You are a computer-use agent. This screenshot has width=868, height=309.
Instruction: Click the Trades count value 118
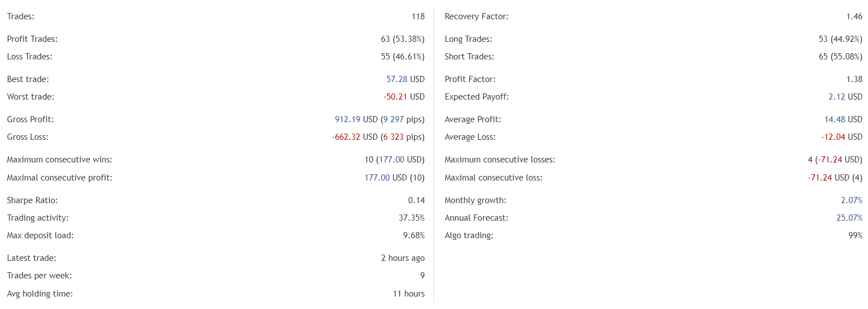(418, 16)
